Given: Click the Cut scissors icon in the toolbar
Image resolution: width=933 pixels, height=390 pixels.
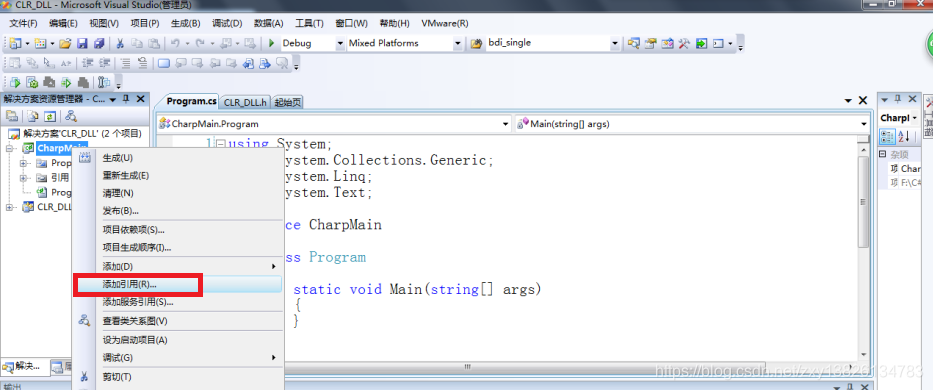Looking at the screenshot, I should 120,43.
